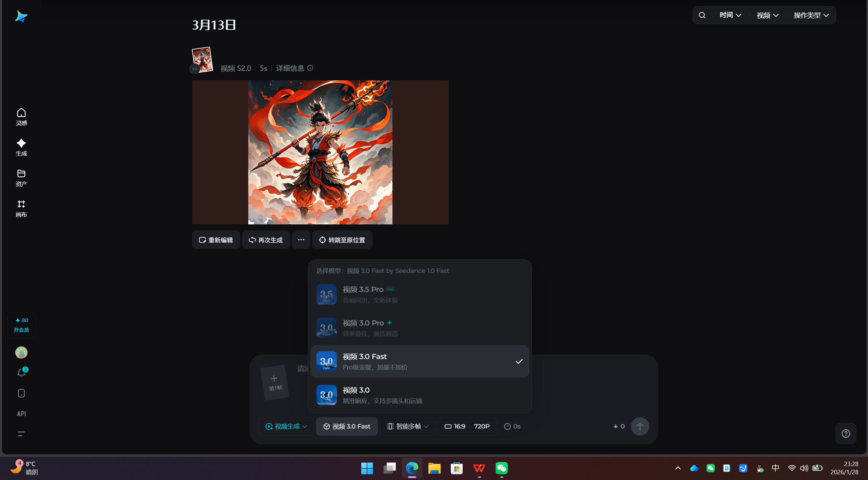Open the 智能多帧 dropdown
Screen dimensions: 868x480
pyautogui.click(x=408, y=426)
